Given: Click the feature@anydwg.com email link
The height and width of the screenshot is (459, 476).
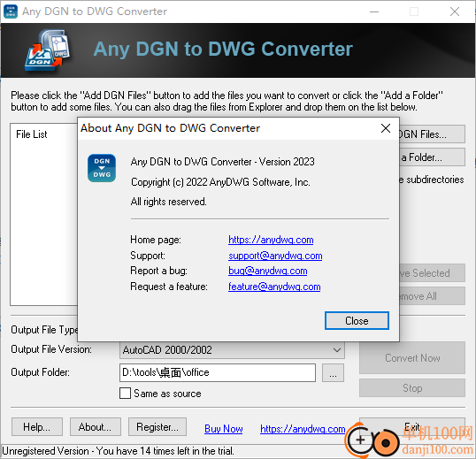Looking at the screenshot, I should (274, 287).
